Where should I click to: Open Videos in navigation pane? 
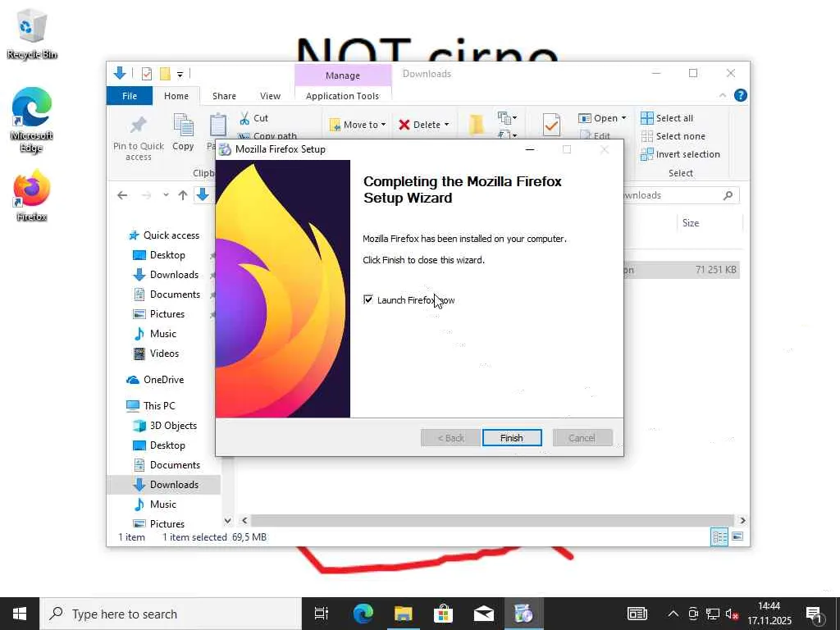pyautogui.click(x=156, y=354)
